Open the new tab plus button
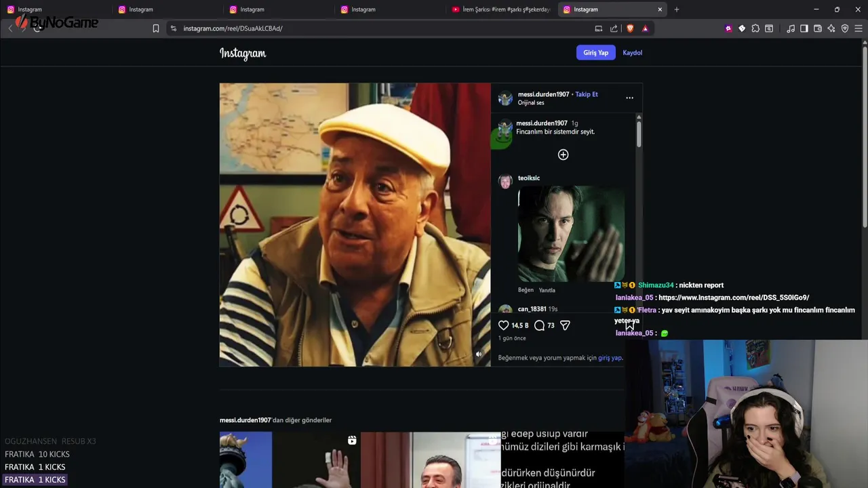 pyautogui.click(x=676, y=9)
